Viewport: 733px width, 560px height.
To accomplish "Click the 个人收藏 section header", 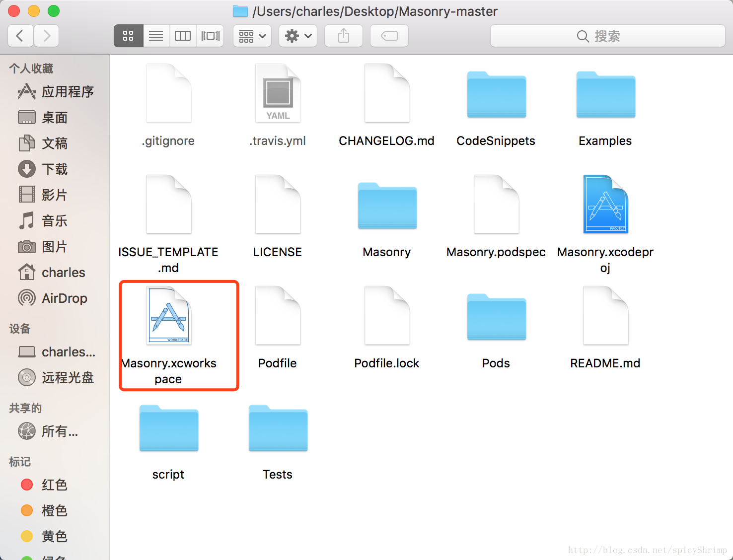I will point(31,69).
